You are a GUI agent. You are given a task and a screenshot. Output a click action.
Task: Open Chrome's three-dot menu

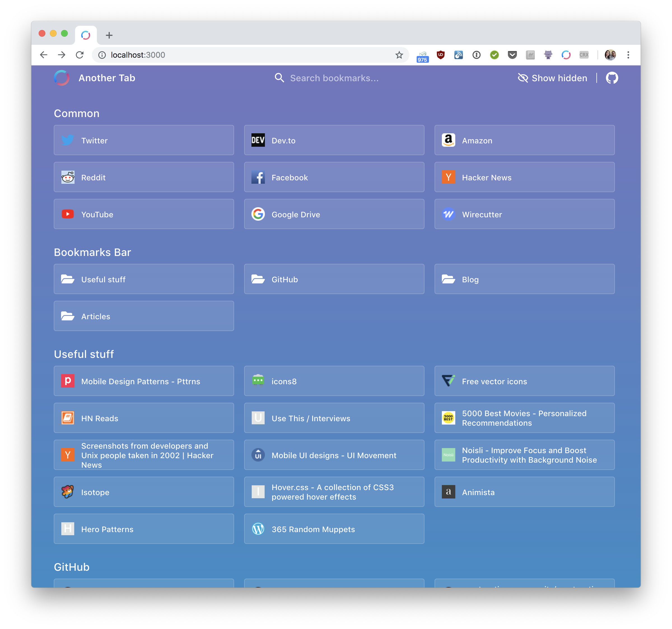pos(628,55)
